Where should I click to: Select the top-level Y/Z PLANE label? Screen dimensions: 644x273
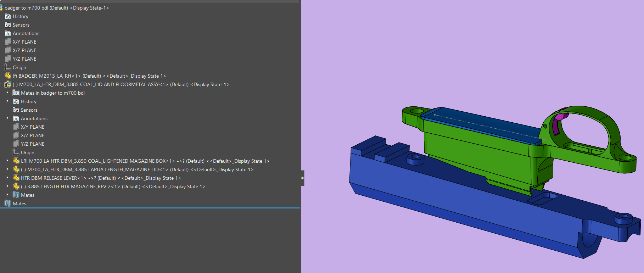tap(24, 59)
